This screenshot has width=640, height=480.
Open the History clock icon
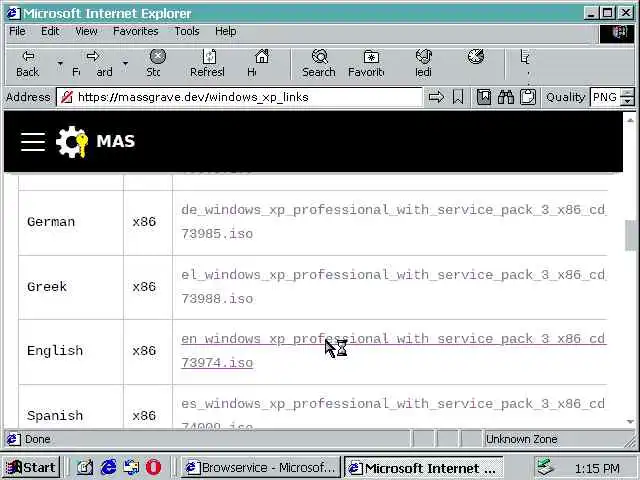click(x=476, y=57)
